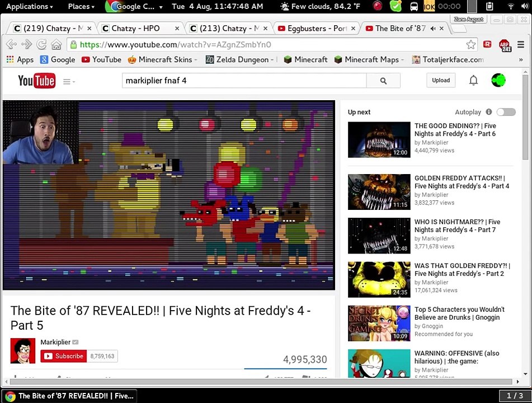
Task: Click the red record indicator in top panel
Action: (377, 6)
